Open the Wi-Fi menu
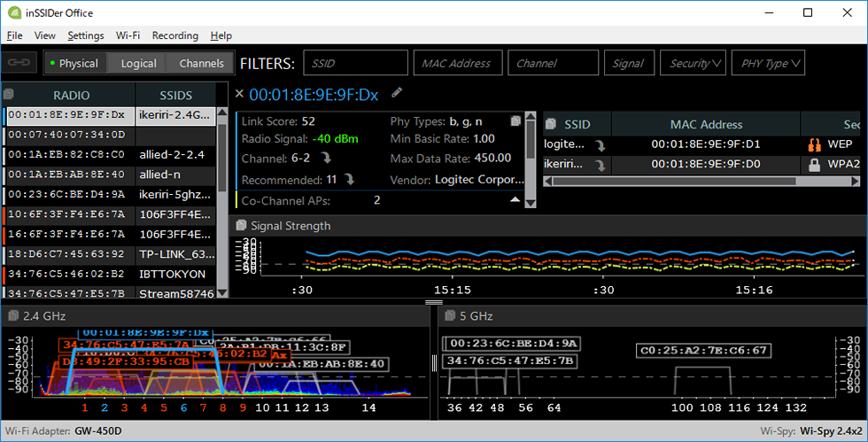This screenshot has width=868, height=442. 128,35
